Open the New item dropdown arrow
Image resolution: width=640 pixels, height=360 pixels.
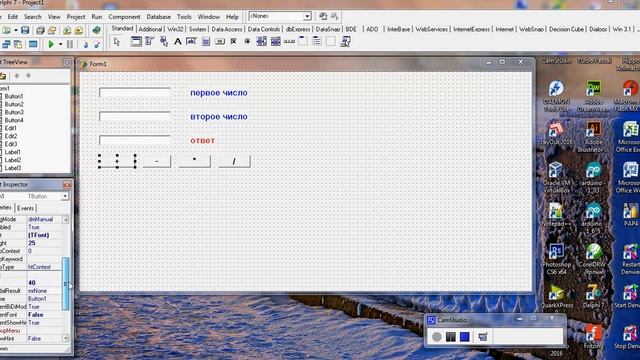(x=16, y=31)
